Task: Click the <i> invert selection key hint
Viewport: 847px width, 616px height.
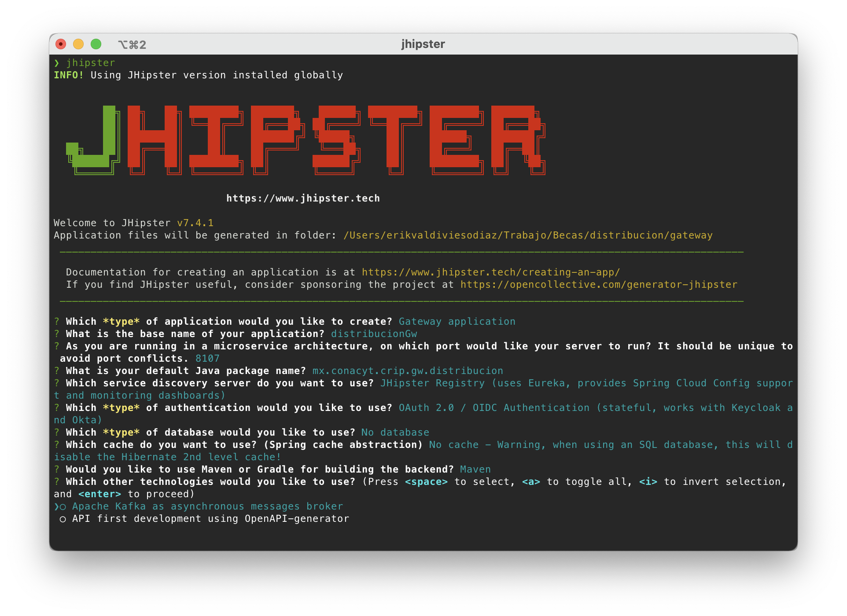Action: (x=648, y=482)
